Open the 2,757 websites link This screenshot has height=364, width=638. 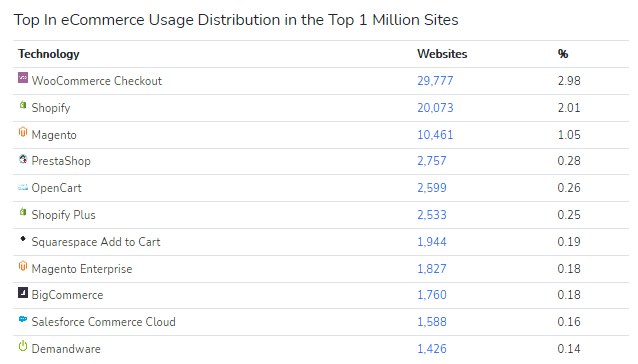pos(432,161)
